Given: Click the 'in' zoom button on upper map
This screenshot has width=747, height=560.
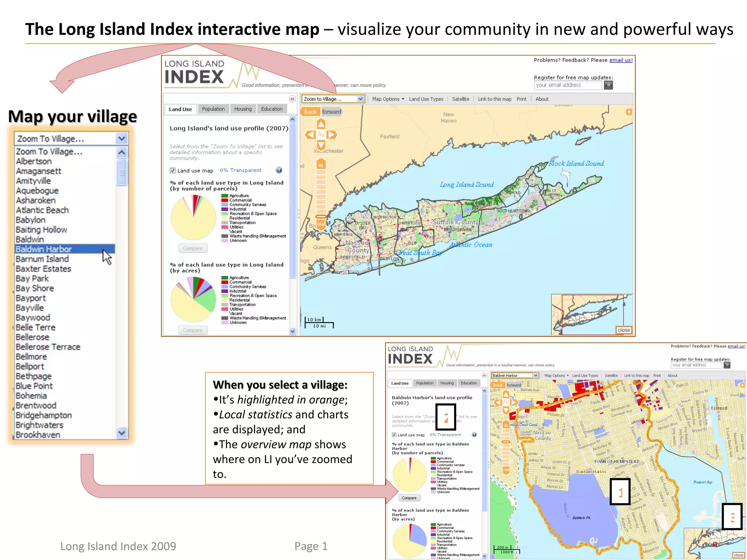Looking at the screenshot, I should pos(321,165).
